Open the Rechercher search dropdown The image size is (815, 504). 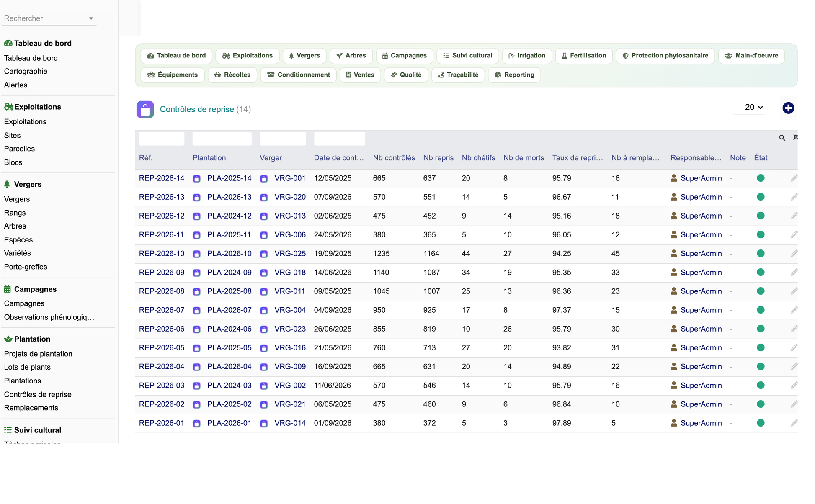click(x=49, y=18)
